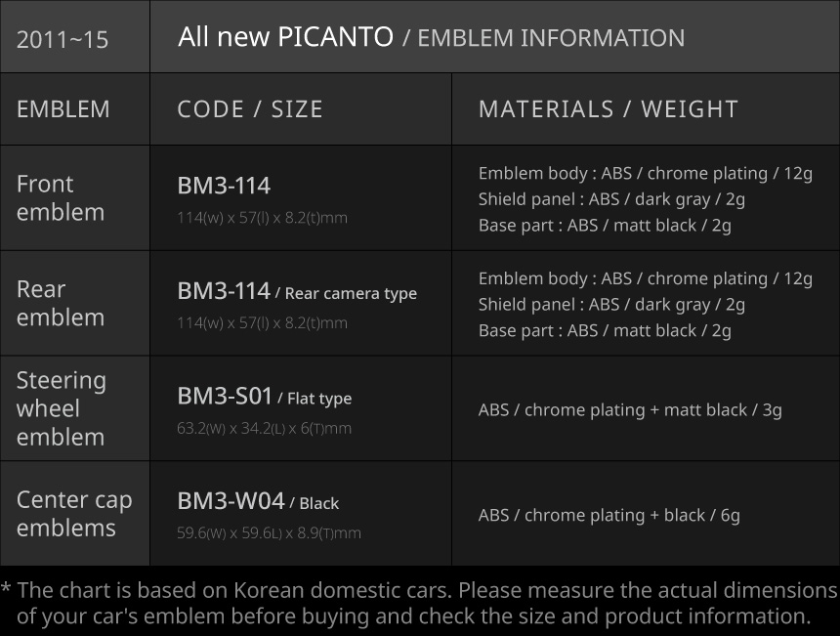Click the Rear emblem row label
This screenshot has width=840, height=636.
[61, 303]
